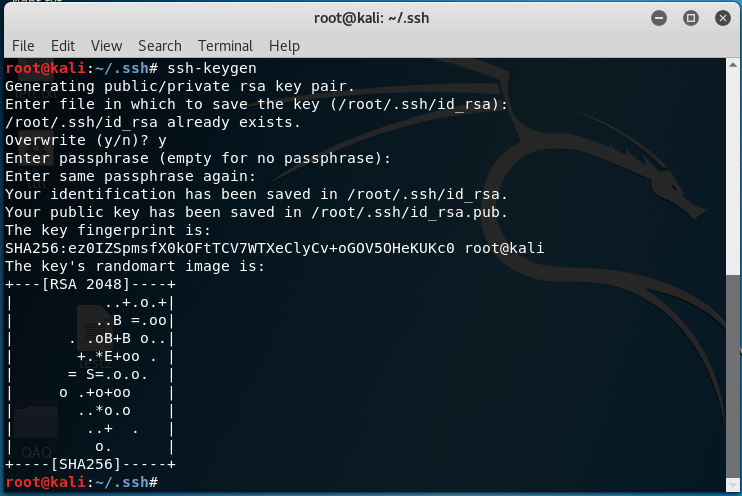Click the 'id_rsa already exists' line
Viewport: 742px width, 496px height.
tap(152, 122)
